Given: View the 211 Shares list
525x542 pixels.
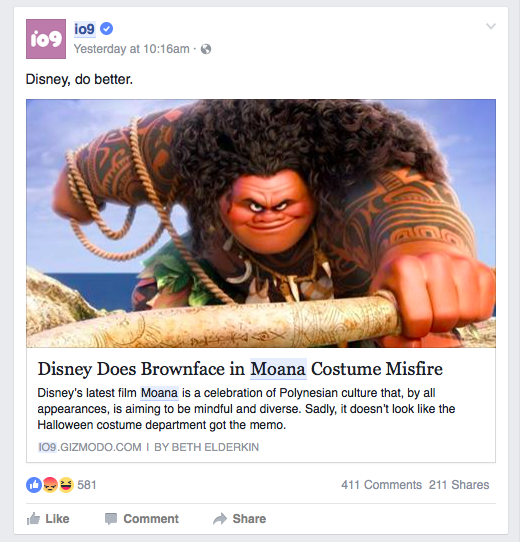Looking at the screenshot, I should 459,485.
